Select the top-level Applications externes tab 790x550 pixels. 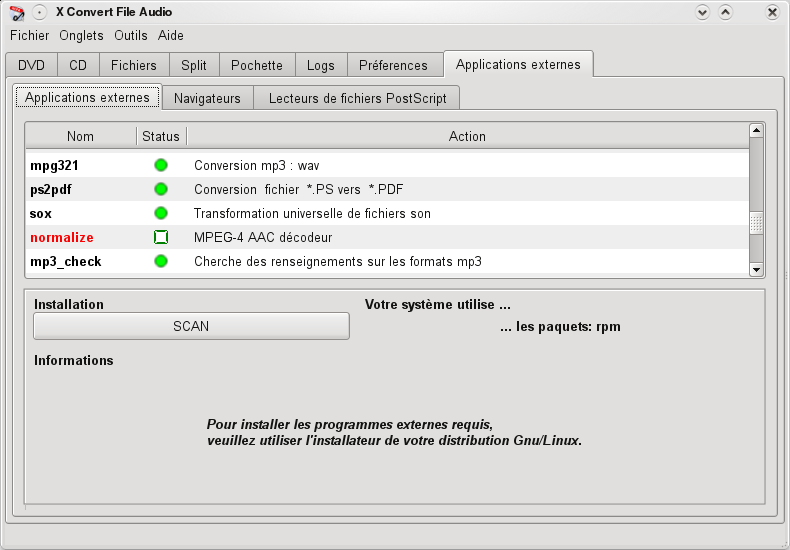pyautogui.click(x=518, y=64)
